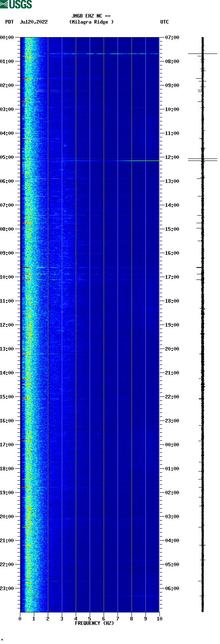Image resolution: width=220 pixels, height=644 pixels.
Task: Click the 8 Hz frequency tick label
Action: point(132,619)
